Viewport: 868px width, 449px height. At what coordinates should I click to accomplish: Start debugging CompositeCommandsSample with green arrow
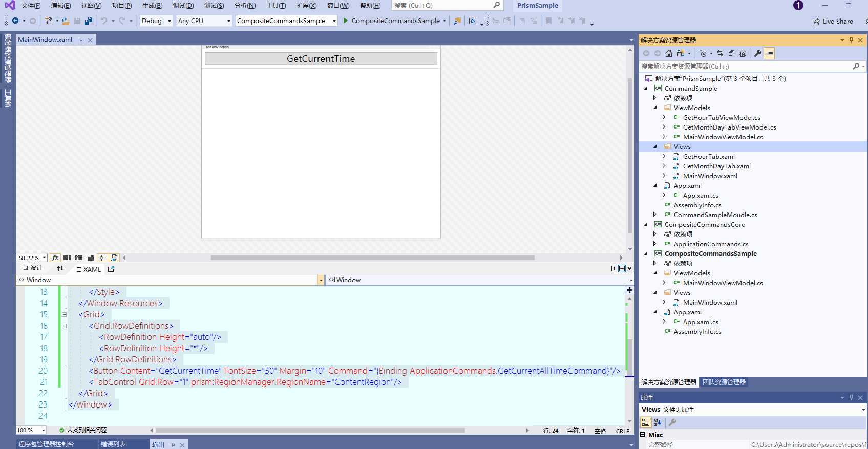pos(346,21)
